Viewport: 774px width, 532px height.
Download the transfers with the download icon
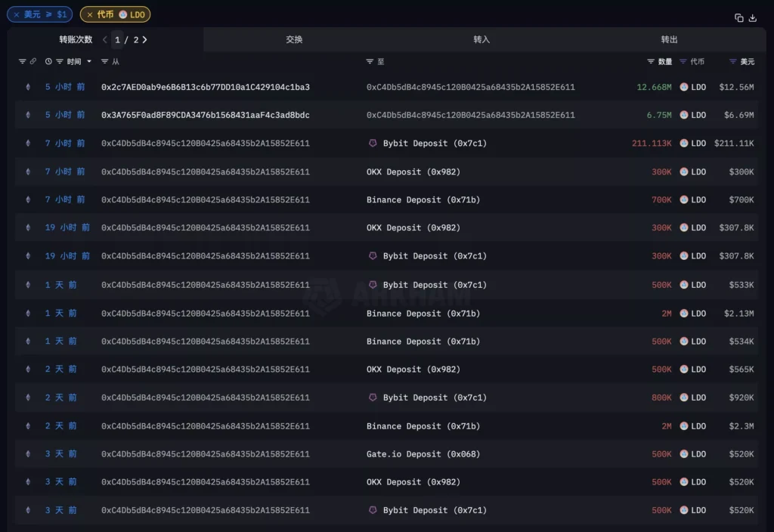(x=752, y=18)
